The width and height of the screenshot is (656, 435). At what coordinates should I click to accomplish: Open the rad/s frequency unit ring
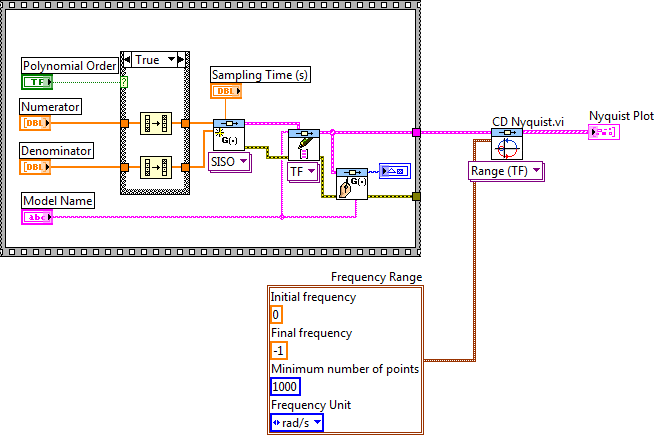(297, 422)
